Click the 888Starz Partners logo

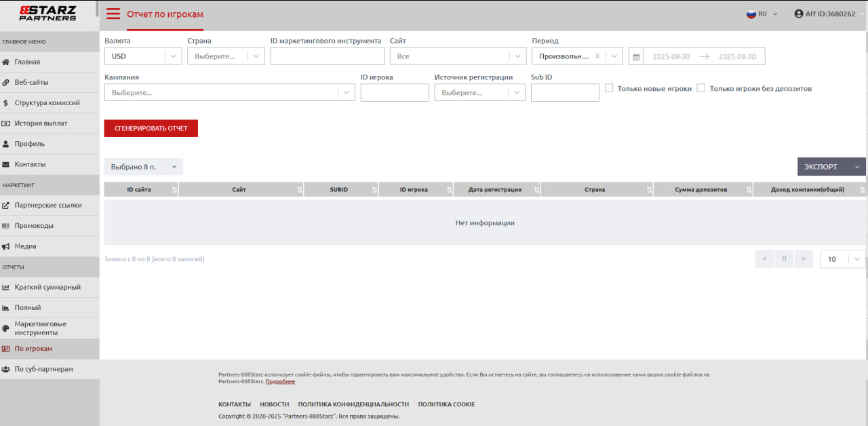pos(47,14)
